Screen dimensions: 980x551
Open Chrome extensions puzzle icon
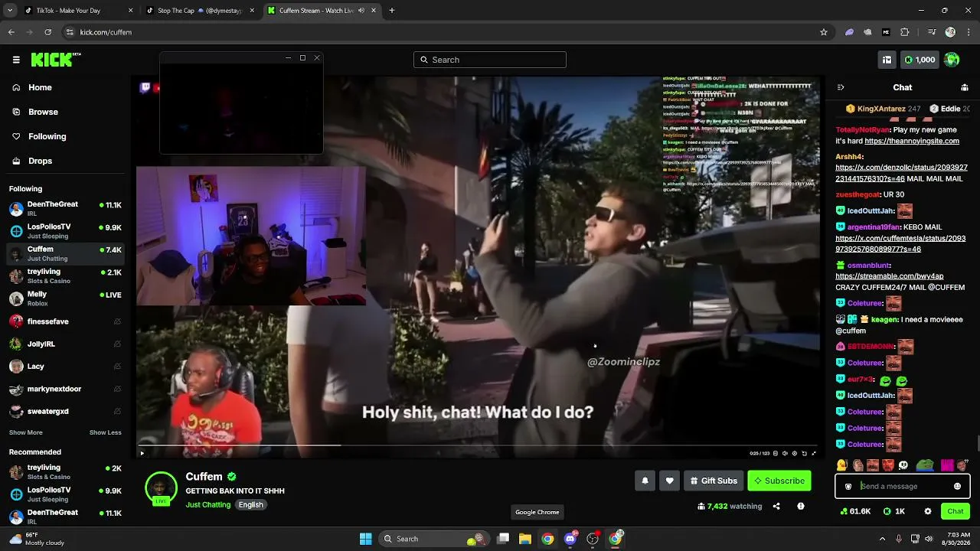pos(905,32)
